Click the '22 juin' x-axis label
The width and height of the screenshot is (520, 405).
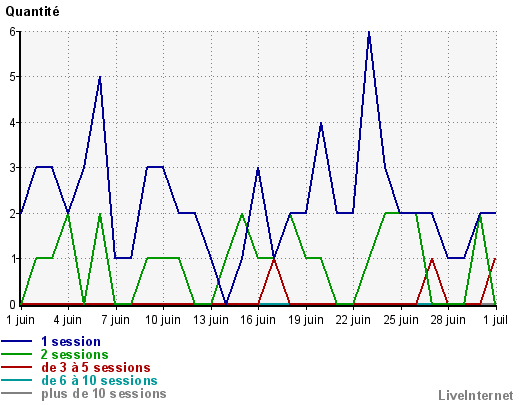[353, 320]
